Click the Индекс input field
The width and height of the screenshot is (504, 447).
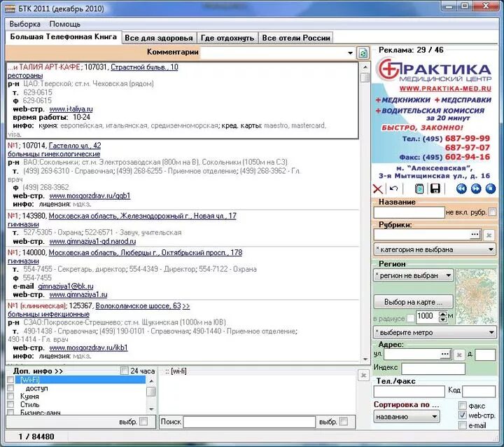pyautogui.click(x=433, y=369)
